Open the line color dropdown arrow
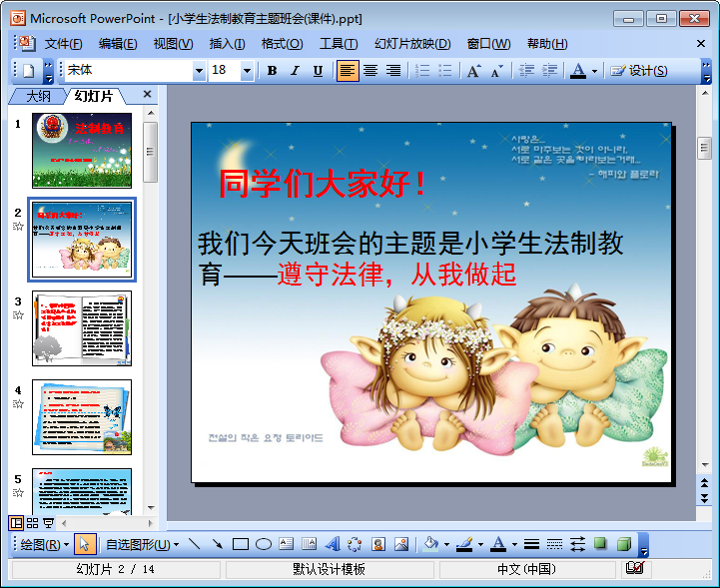This screenshot has width=720, height=588. [480, 545]
